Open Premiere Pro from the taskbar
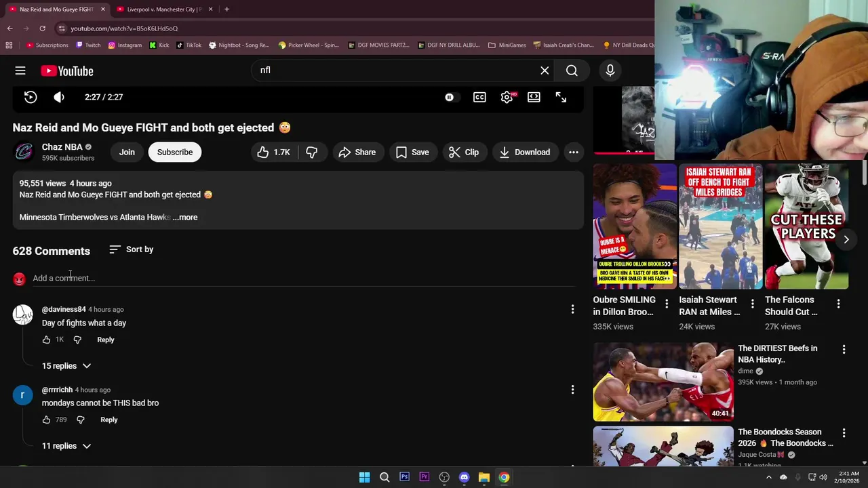868x488 pixels. pos(424,477)
